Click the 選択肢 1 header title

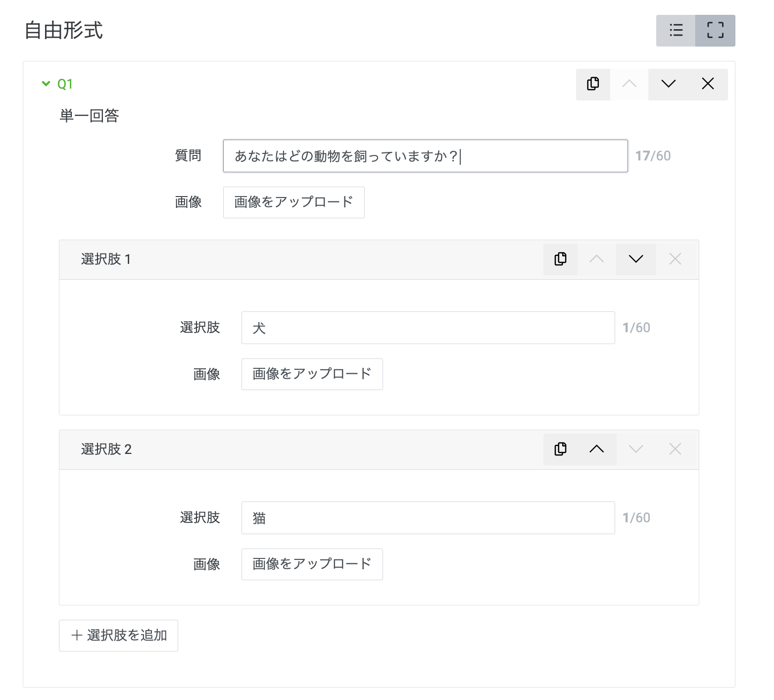106,259
